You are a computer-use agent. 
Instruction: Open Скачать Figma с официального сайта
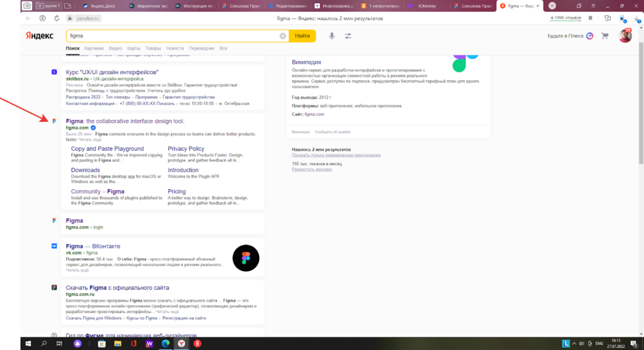[118, 288]
